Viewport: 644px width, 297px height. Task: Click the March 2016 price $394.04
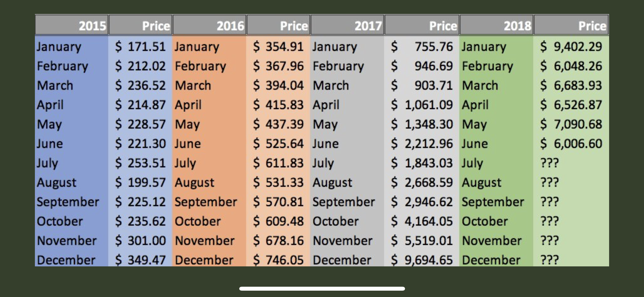(x=278, y=85)
